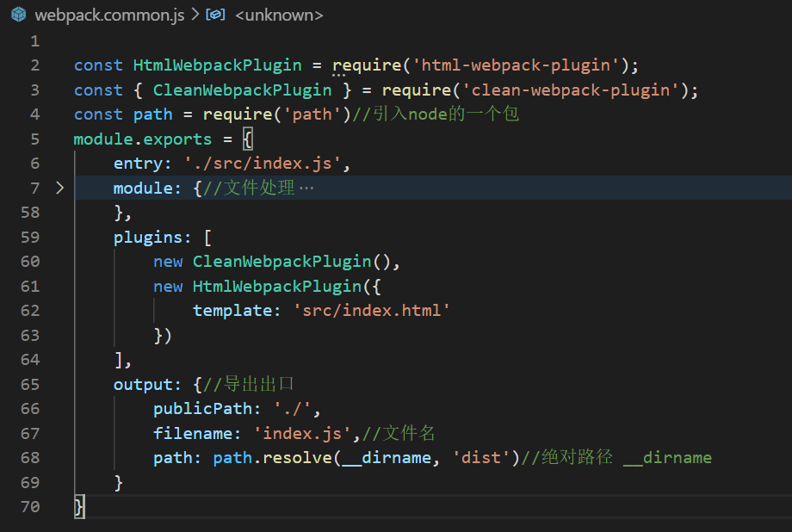Click line number 64 in gutter
Viewport: 792px width, 532px height.
pyautogui.click(x=30, y=360)
